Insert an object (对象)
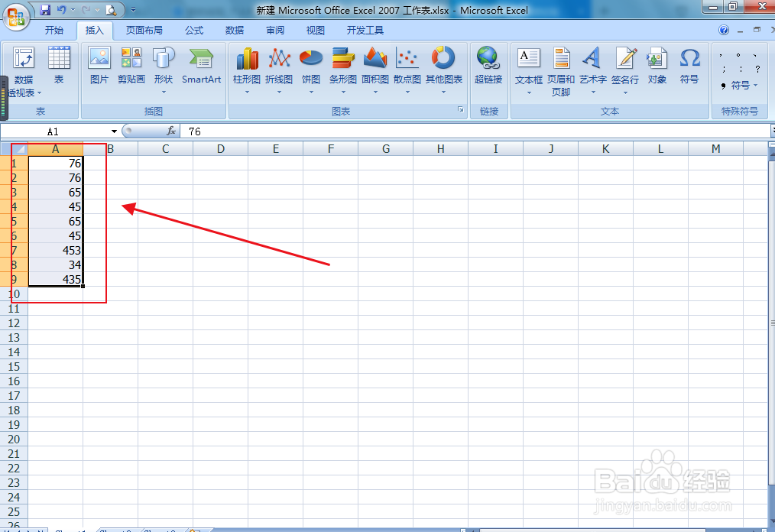The width and height of the screenshot is (775, 532). point(657,65)
